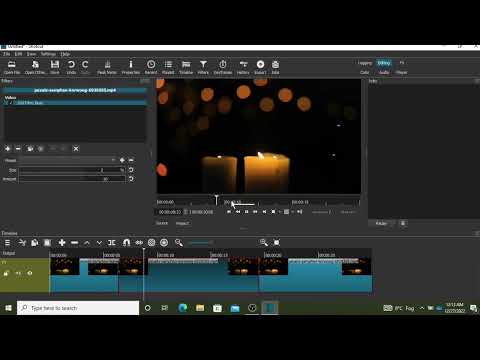The width and height of the screenshot is (480, 360).
Task: Open the Jobs panel
Action: (x=275, y=67)
